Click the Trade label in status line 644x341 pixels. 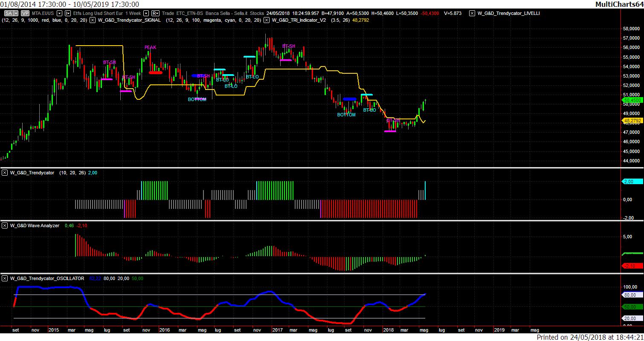point(168,13)
